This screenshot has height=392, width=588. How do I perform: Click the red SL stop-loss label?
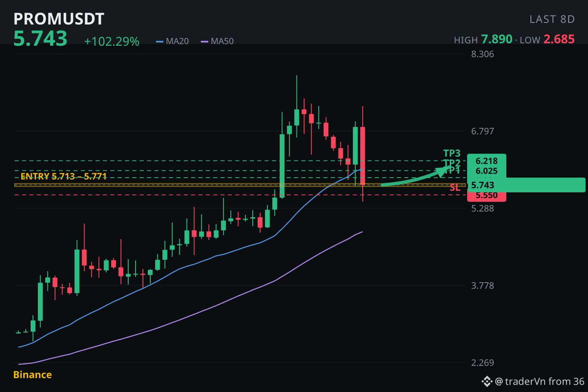click(455, 188)
